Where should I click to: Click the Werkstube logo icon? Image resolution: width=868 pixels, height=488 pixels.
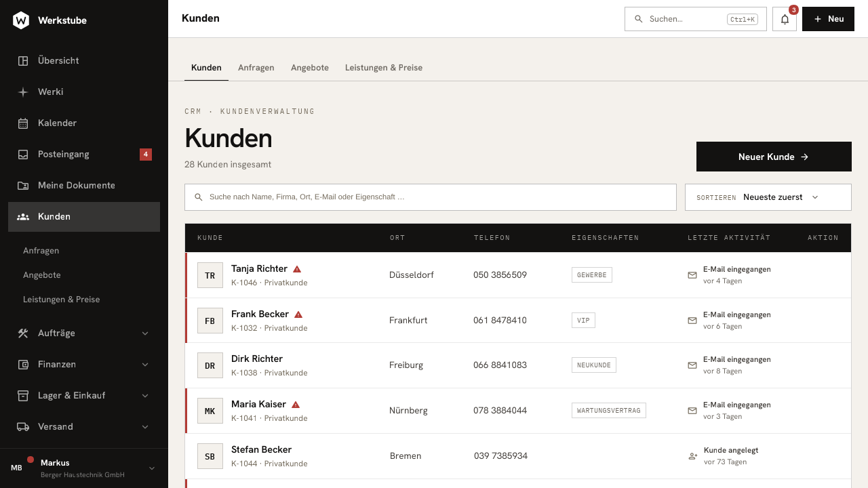[21, 20]
